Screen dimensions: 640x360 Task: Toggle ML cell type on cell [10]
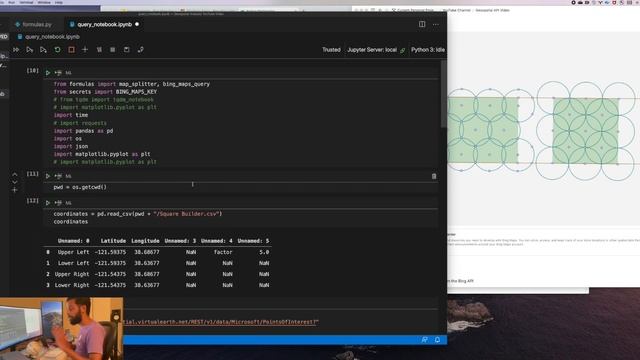pos(69,73)
